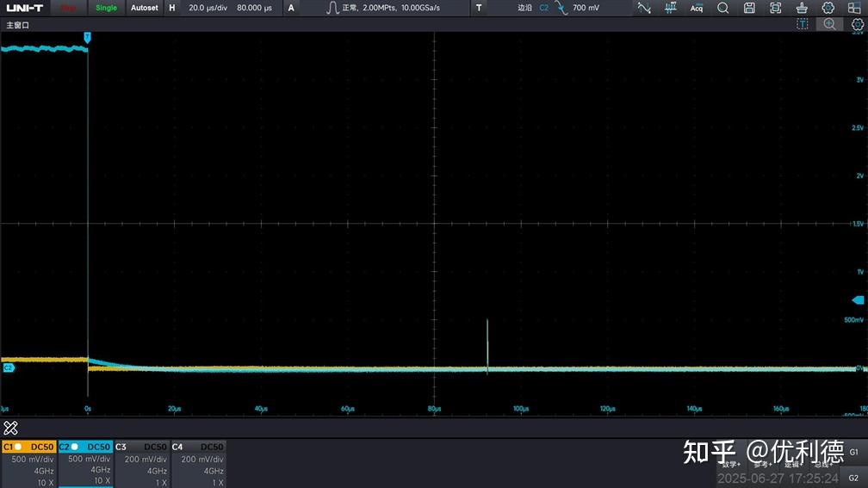The height and width of the screenshot is (488, 868).
Task: Open the horizontal H settings
Action: (x=172, y=8)
